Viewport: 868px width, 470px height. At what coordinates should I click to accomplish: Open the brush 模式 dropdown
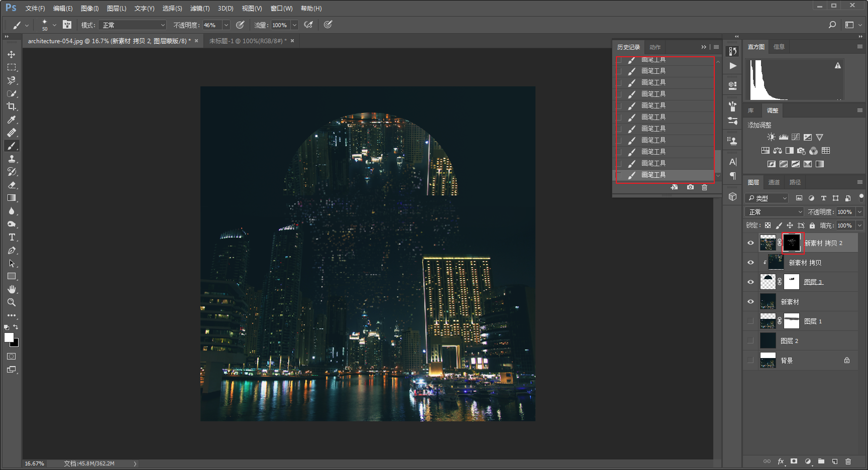coord(133,25)
